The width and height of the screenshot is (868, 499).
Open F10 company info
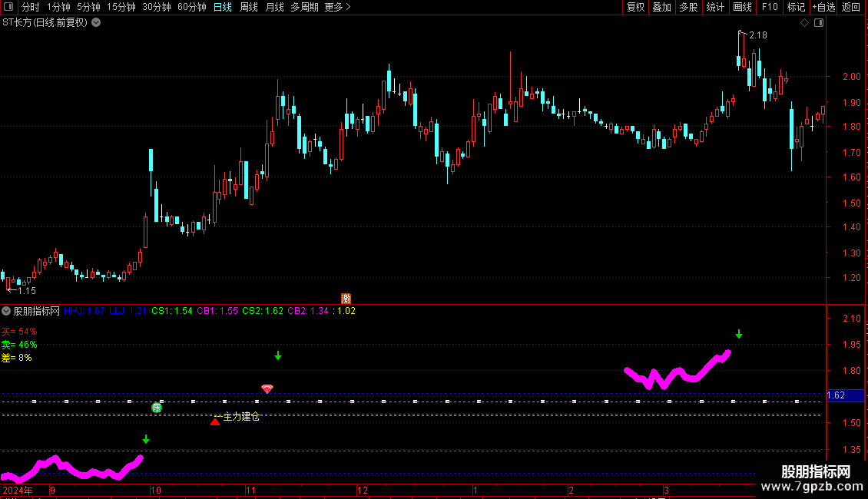(x=770, y=7)
